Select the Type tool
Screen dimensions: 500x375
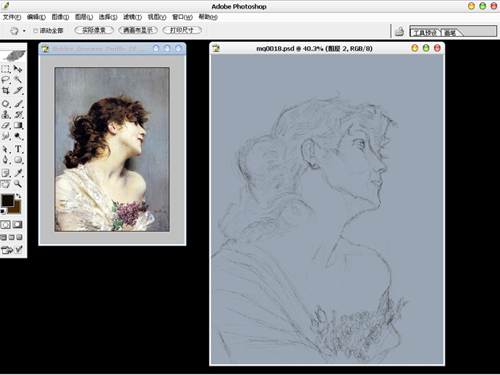point(18,149)
